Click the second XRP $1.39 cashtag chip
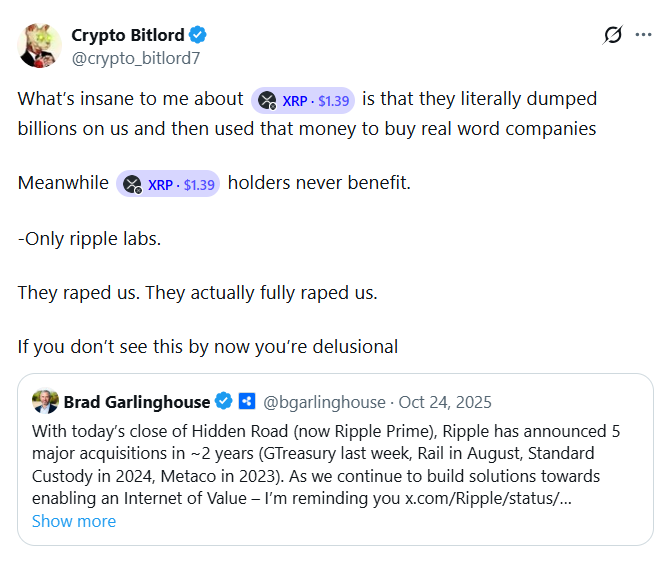Image resolution: width=667 pixels, height=562 pixels. pyautogui.click(x=168, y=184)
